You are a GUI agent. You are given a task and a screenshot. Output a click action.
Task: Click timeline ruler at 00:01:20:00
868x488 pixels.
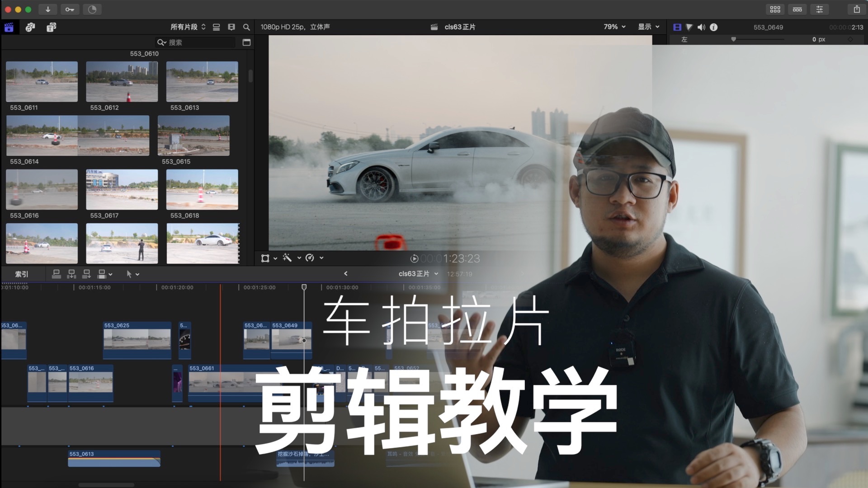click(x=177, y=287)
